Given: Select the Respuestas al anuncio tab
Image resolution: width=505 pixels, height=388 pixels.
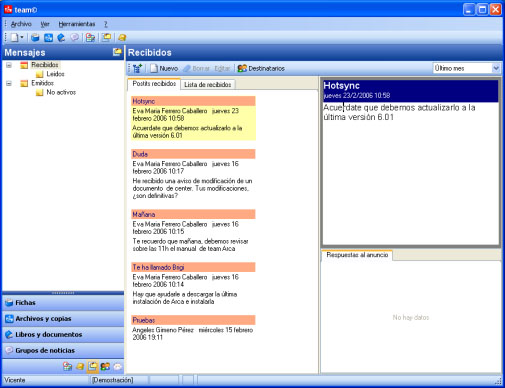Looking at the screenshot, I should (357, 255).
